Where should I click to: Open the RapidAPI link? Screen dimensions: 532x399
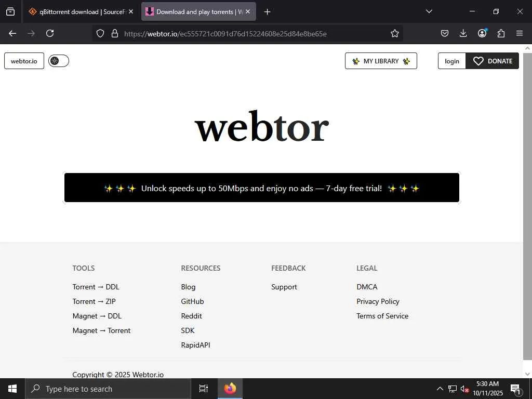pos(195,345)
